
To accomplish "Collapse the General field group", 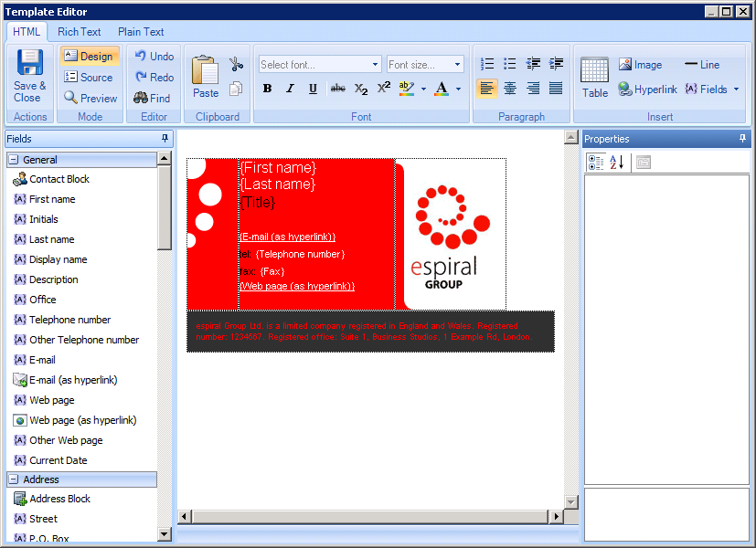I will [x=14, y=160].
